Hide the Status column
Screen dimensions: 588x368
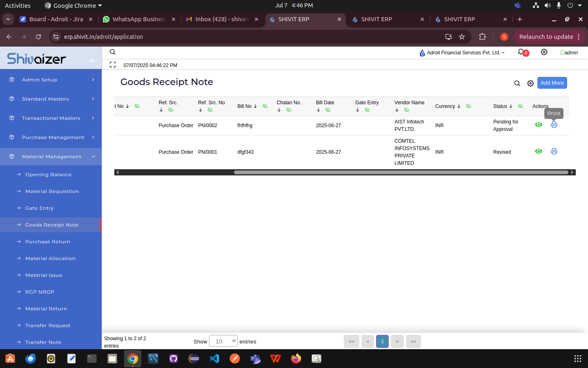click(x=520, y=106)
